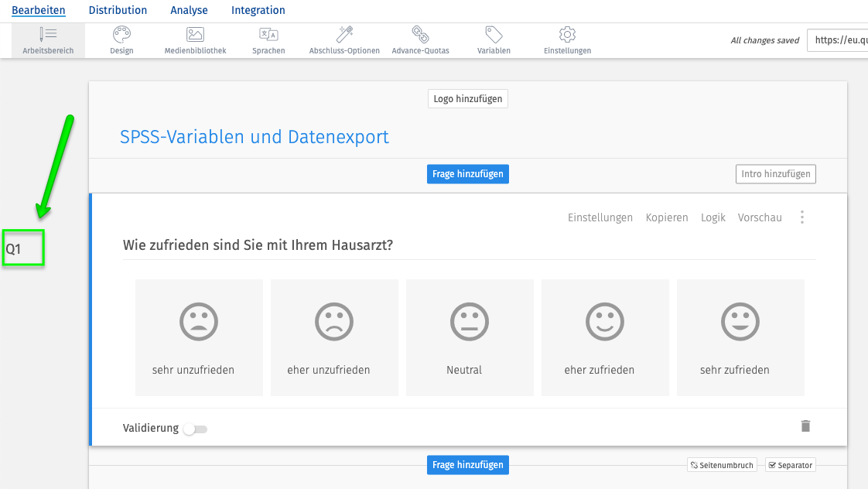Switch to the Analyse tab
Viewport: 868px width, 489px height.
click(190, 10)
